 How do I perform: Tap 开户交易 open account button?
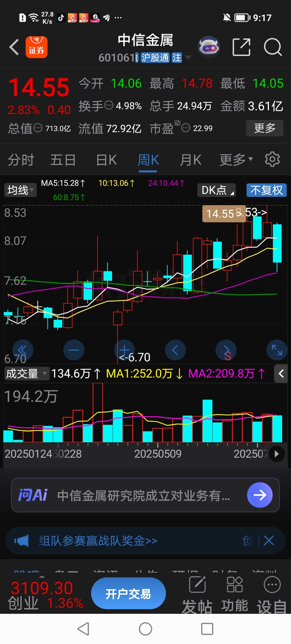pos(128,593)
